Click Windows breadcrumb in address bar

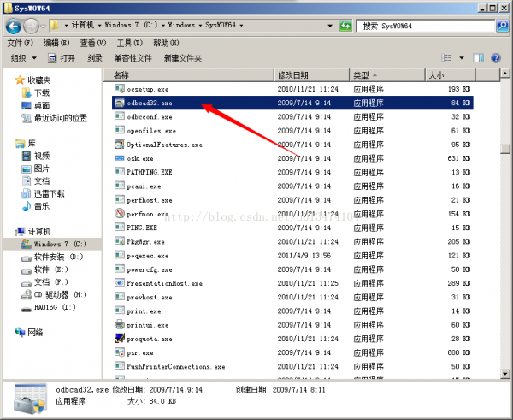click(x=181, y=25)
